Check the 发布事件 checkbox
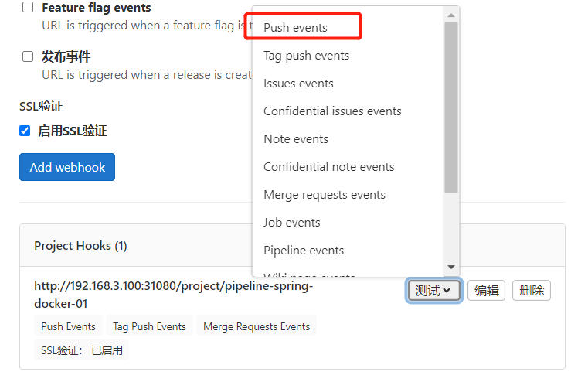The height and width of the screenshot is (382, 588). [28, 56]
